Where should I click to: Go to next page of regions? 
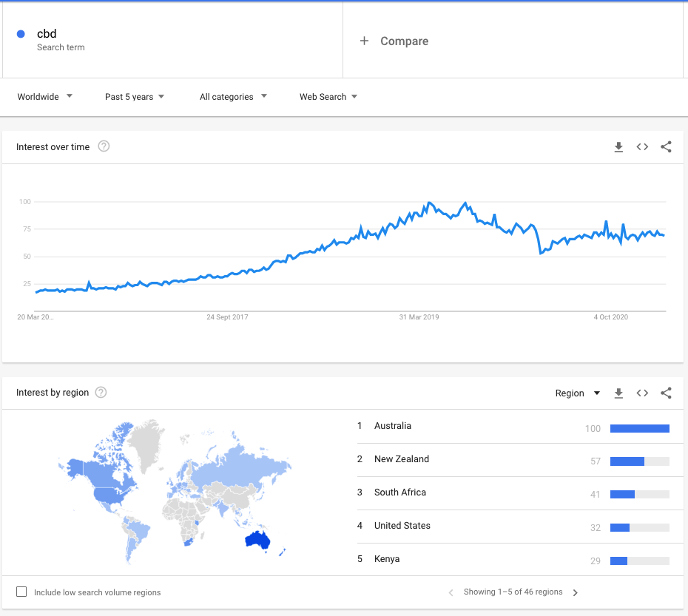point(576,592)
